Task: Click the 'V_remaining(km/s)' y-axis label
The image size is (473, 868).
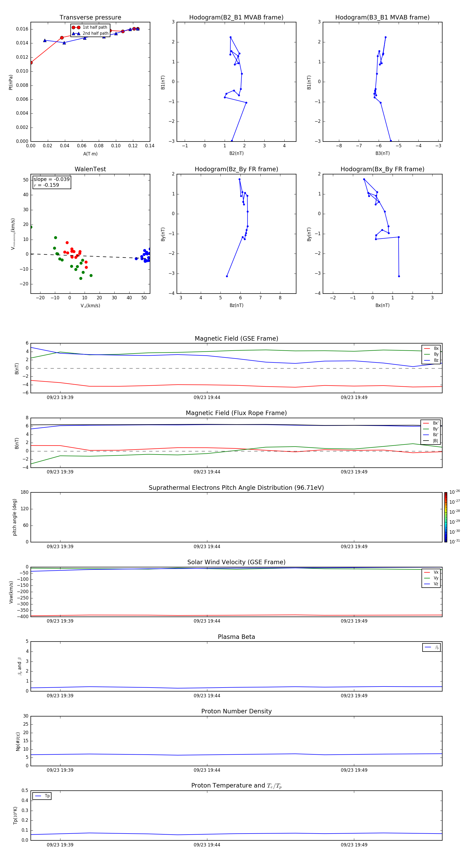Action: point(13,234)
